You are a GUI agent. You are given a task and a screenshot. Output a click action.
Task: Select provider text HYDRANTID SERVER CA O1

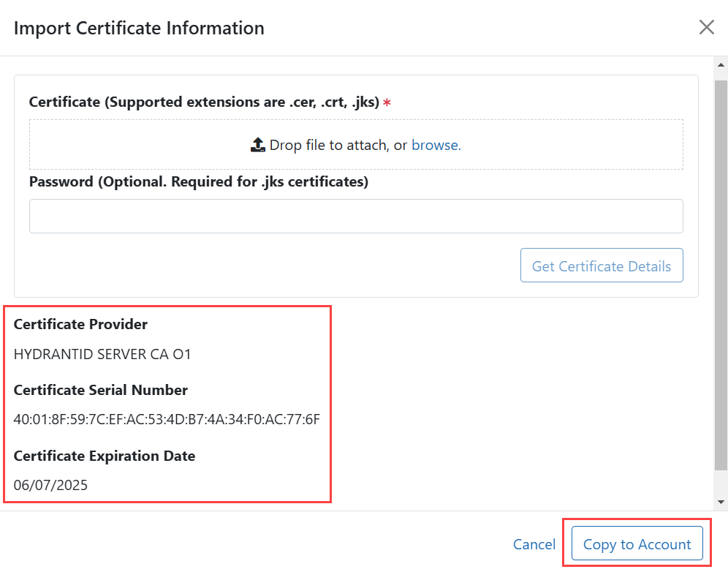pyautogui.click(x=102, y=354)
